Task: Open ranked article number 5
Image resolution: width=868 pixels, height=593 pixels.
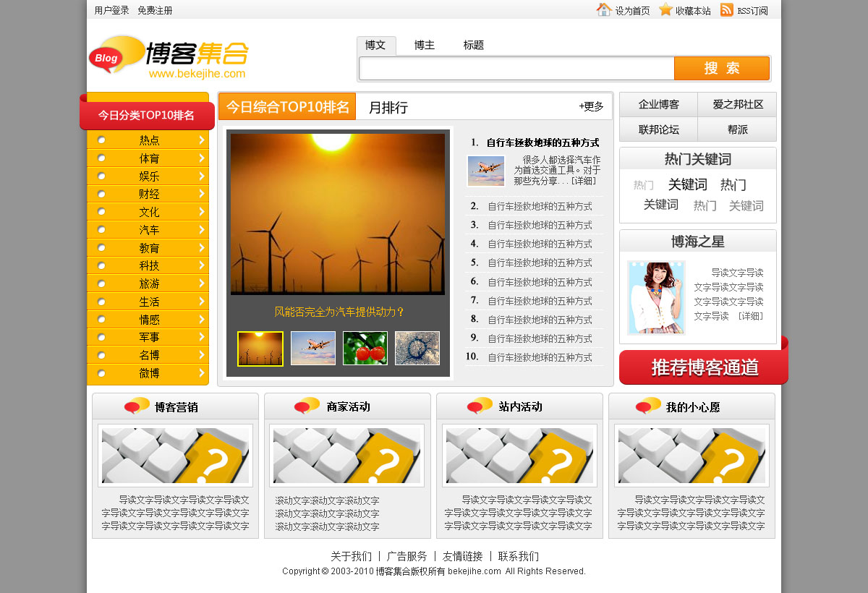Action: click(x=540, y=263)
